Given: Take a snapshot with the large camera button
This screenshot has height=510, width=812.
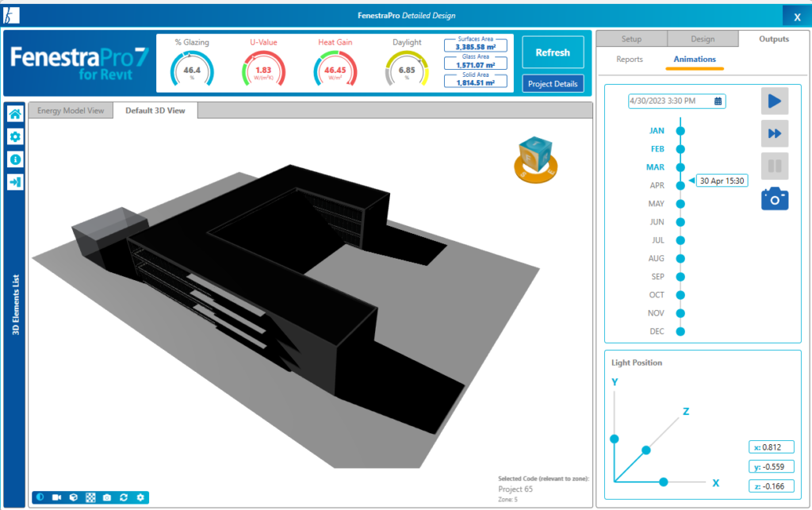Looking at the screenshot, I should (775, 199).
